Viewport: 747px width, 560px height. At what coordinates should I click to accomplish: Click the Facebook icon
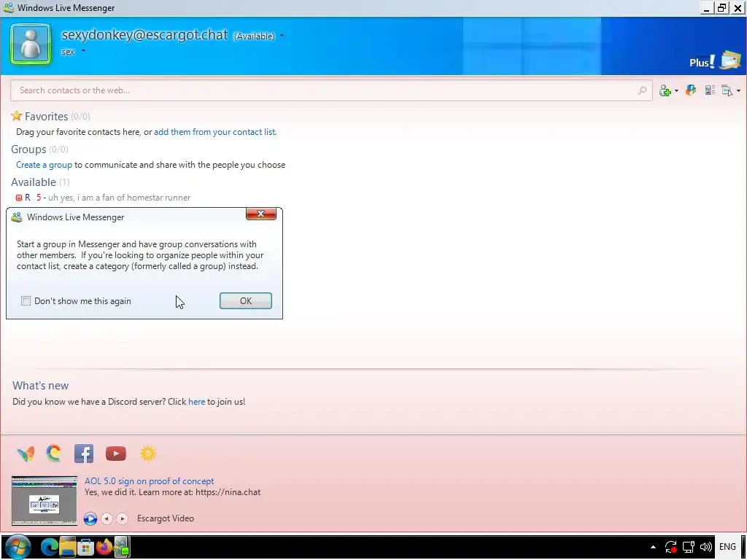coord(84,454)
